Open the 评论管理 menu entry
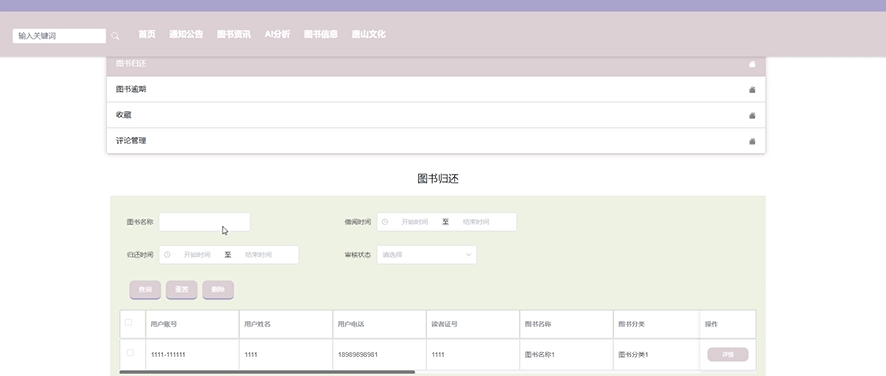Viewport: 886px width, 376px height. click(436, 141)
